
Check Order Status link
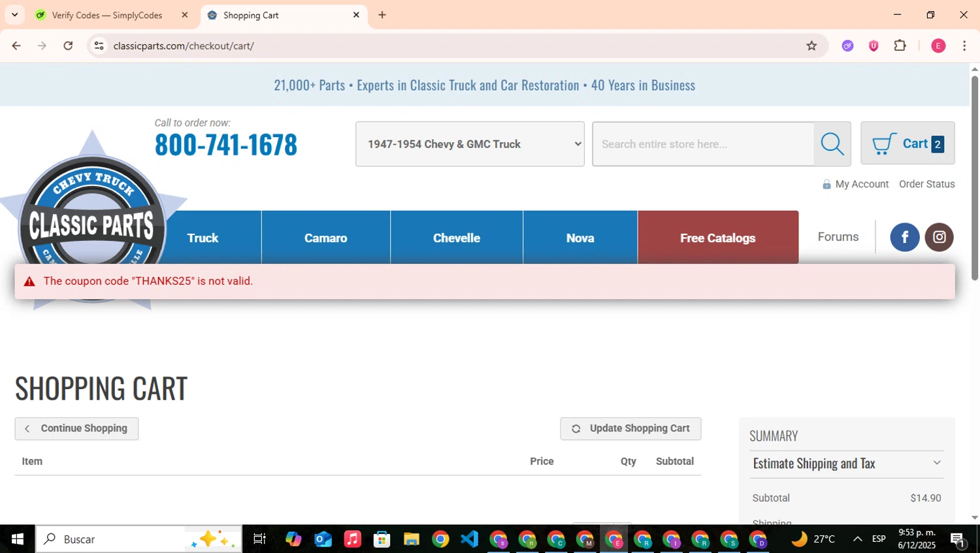pyautogui.click(x=927, y=184)
